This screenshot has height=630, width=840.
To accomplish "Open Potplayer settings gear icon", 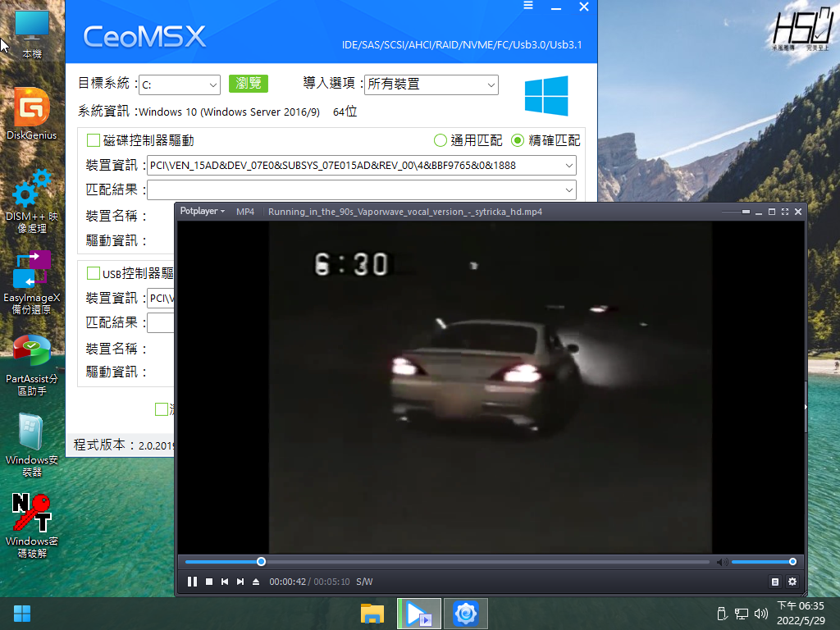I will [x=793, y=582].
